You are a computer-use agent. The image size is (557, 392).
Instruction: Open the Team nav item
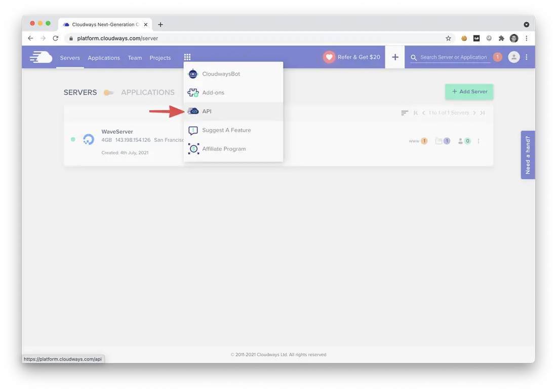pos(135,58)
